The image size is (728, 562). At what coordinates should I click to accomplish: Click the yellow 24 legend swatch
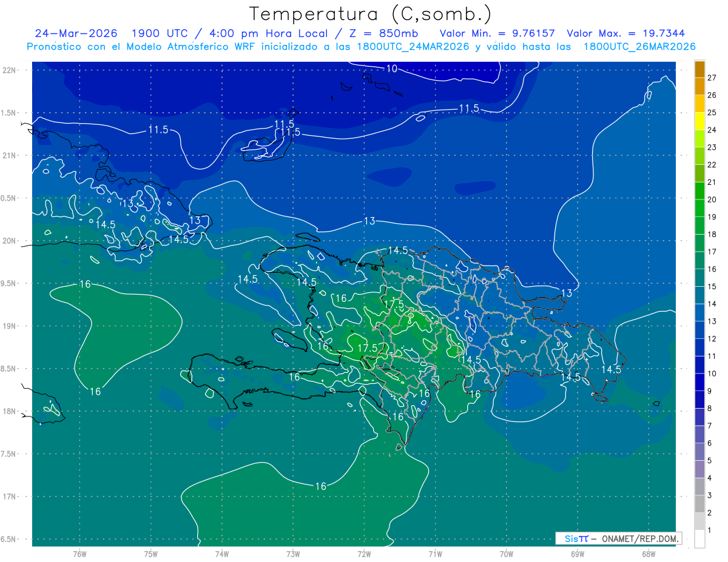click(699, 122)
